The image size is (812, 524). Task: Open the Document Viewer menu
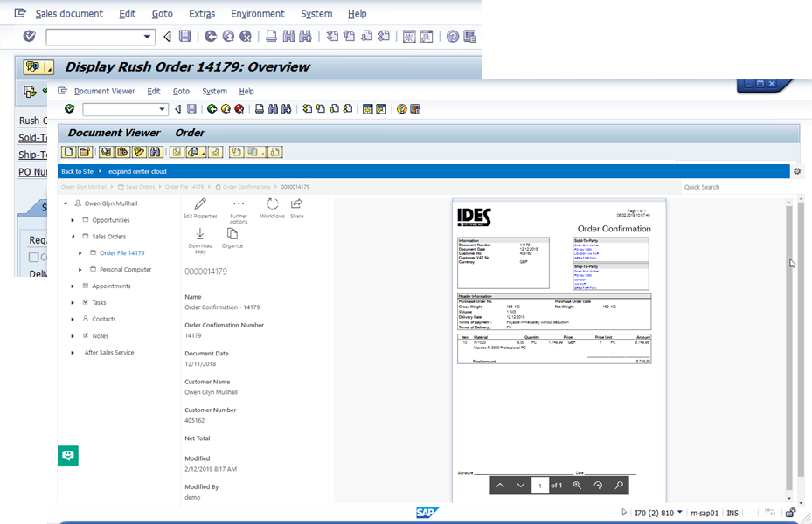click(104, 91)
